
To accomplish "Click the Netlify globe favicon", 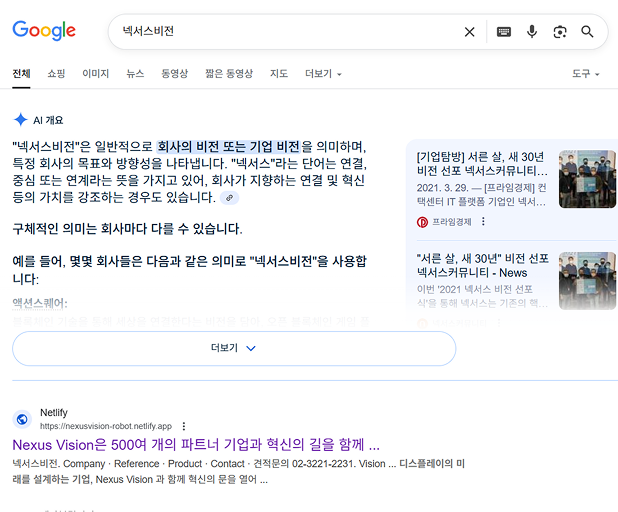I will 22,419.
